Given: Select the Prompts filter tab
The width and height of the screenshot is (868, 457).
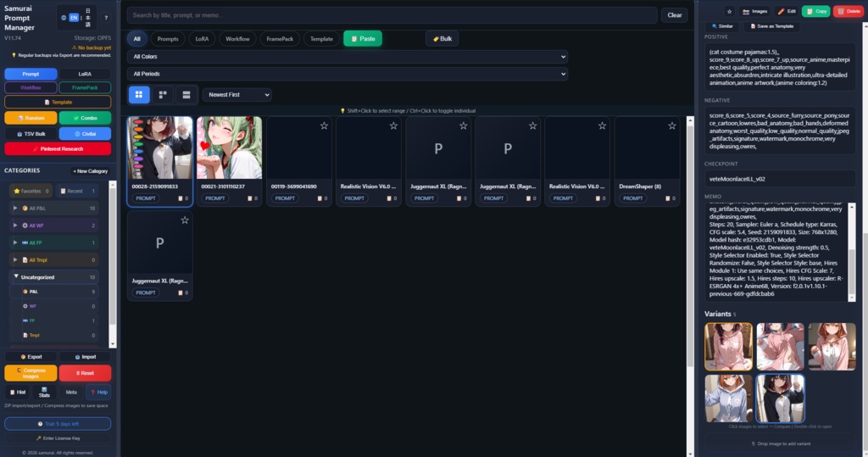Looking at the screenshot, I should [x=168, y=39].
